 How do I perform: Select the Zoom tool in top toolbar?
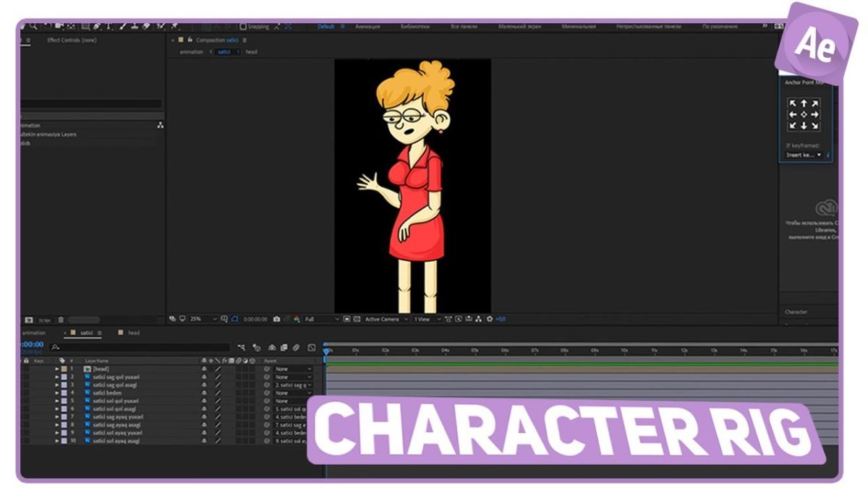click(33, 26)
